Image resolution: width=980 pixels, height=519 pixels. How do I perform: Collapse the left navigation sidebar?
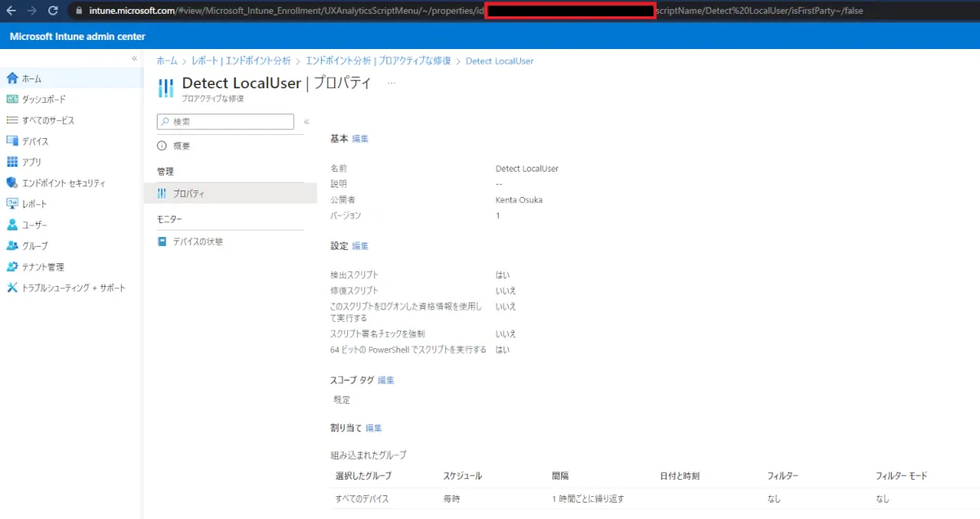pyautogui.click(x=135, y=59)
